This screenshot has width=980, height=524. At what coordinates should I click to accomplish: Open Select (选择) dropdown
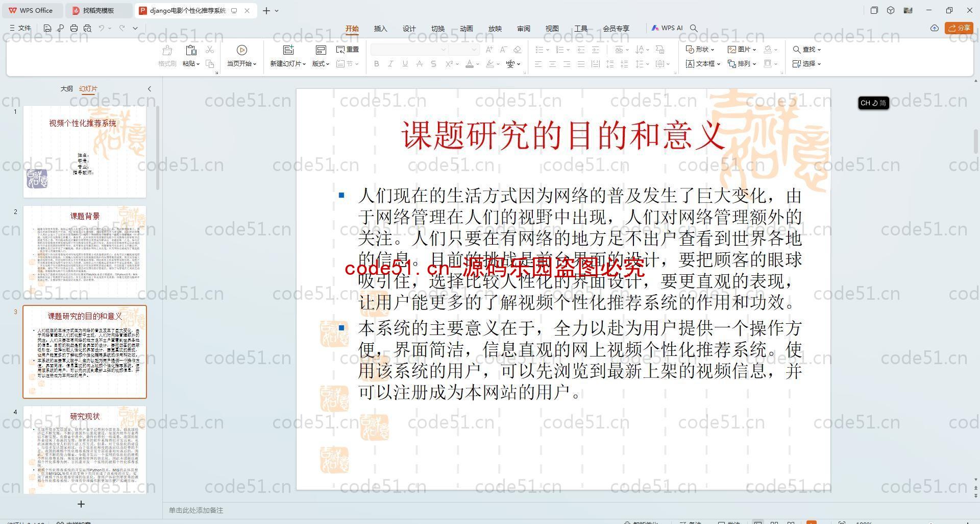coord(807,64)
